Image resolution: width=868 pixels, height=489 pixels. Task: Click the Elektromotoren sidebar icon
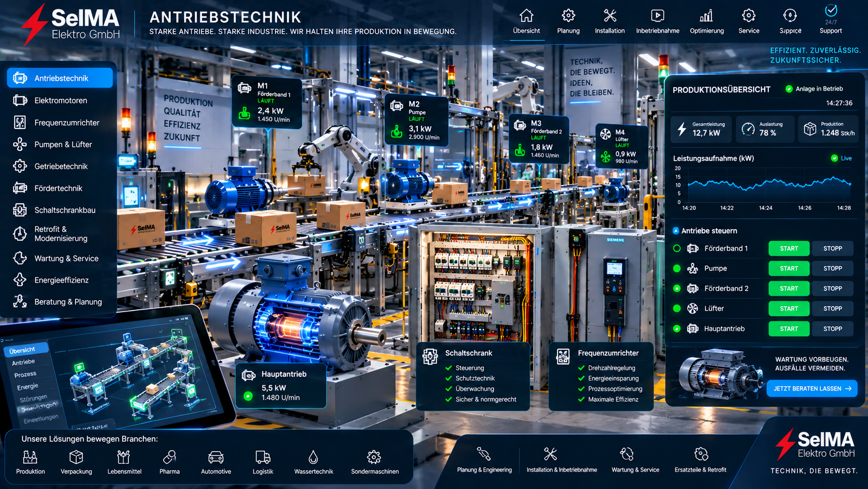(20, 100)
